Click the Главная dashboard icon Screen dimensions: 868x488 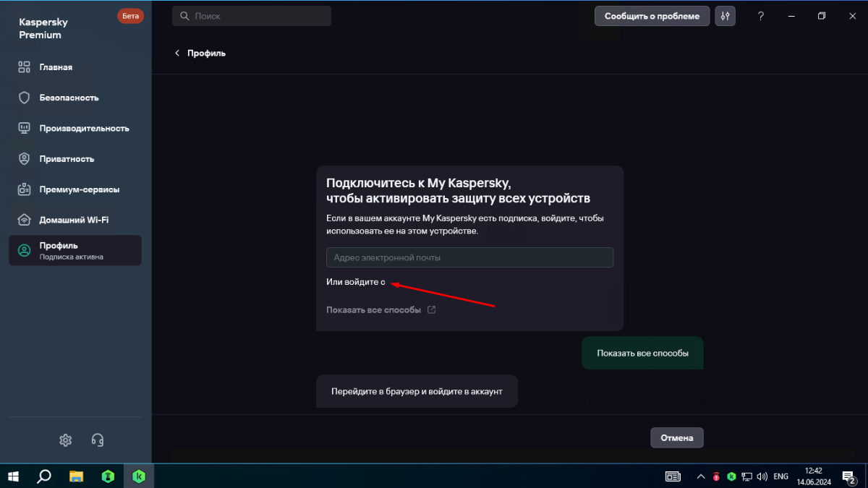pyautogui.click(x=24, y=67)
